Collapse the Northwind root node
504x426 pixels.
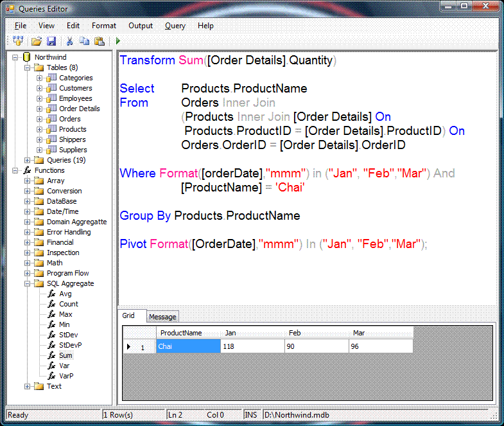(15, 58)
